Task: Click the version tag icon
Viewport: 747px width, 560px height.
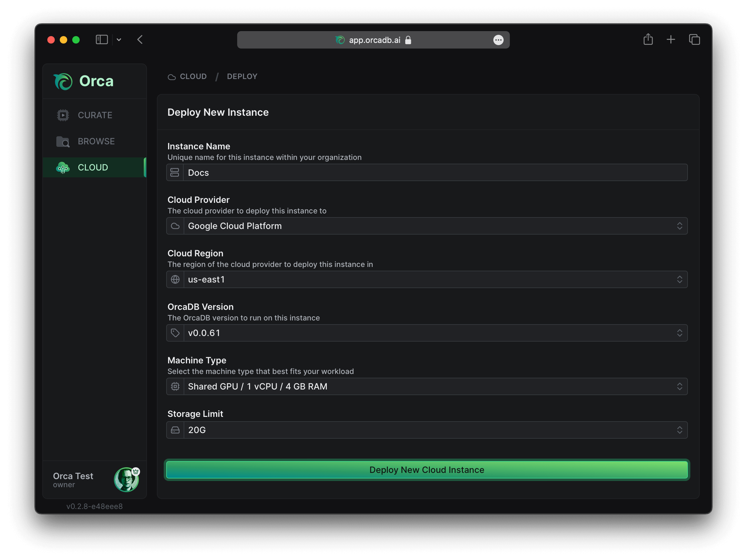Action: [x=175, y=332]
